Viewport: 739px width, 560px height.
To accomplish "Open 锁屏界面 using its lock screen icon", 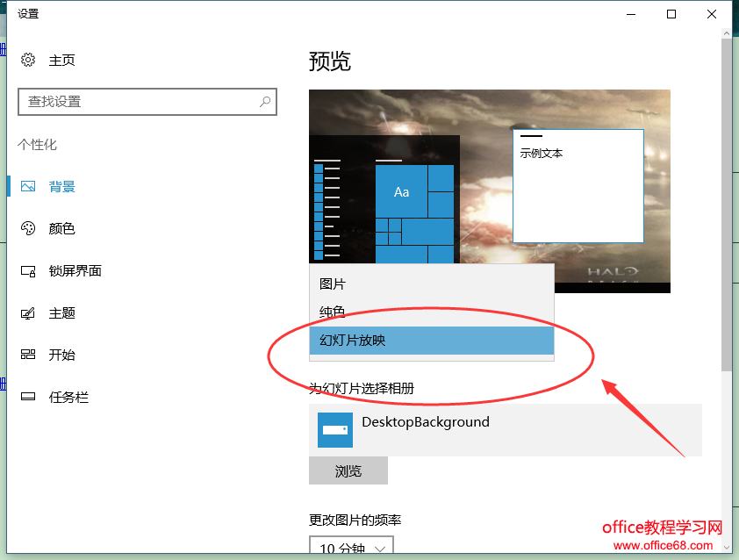I will click(x=30, y=271).
